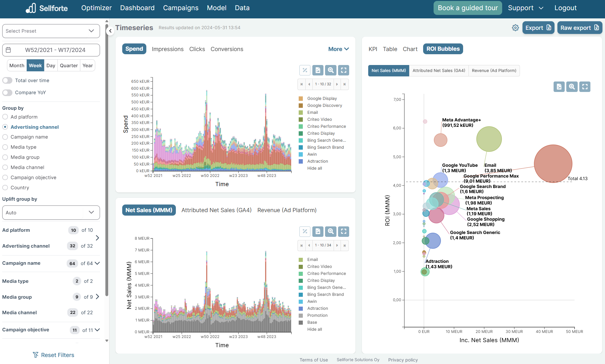Collapse the sidebar with the left chevron
Screen dimensions: 605x364
pyautogui.click(x=110, y=31)
